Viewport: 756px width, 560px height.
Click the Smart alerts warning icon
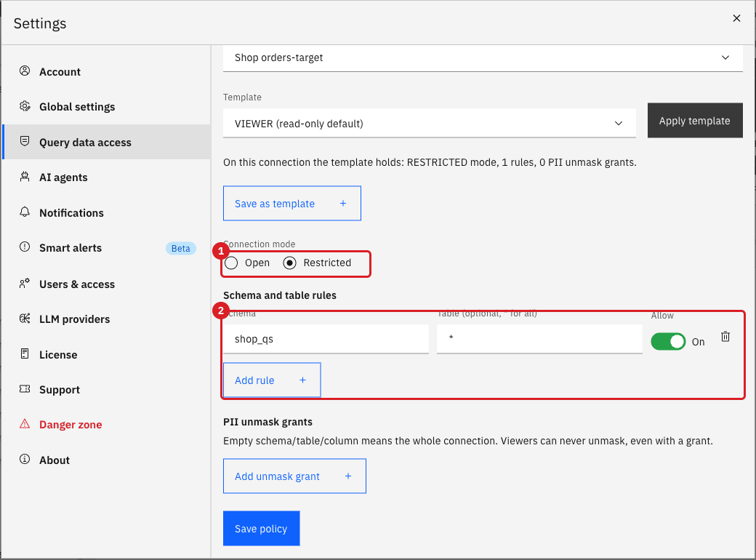(25, 247)
